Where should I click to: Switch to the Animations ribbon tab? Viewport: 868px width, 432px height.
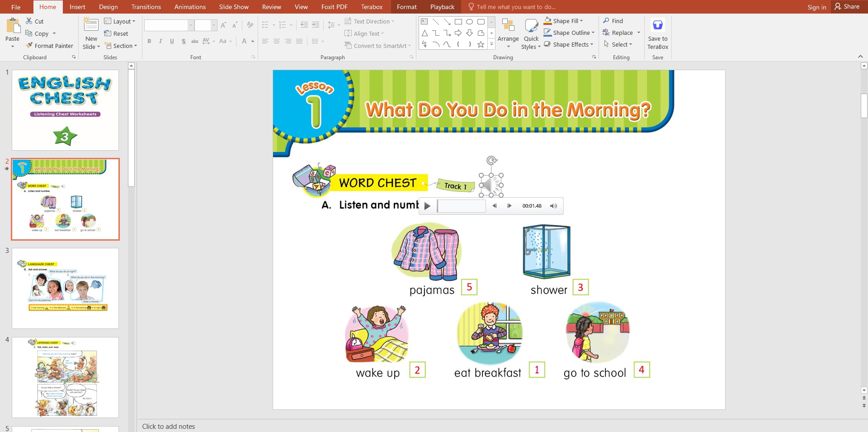click(x=190, y=7)
